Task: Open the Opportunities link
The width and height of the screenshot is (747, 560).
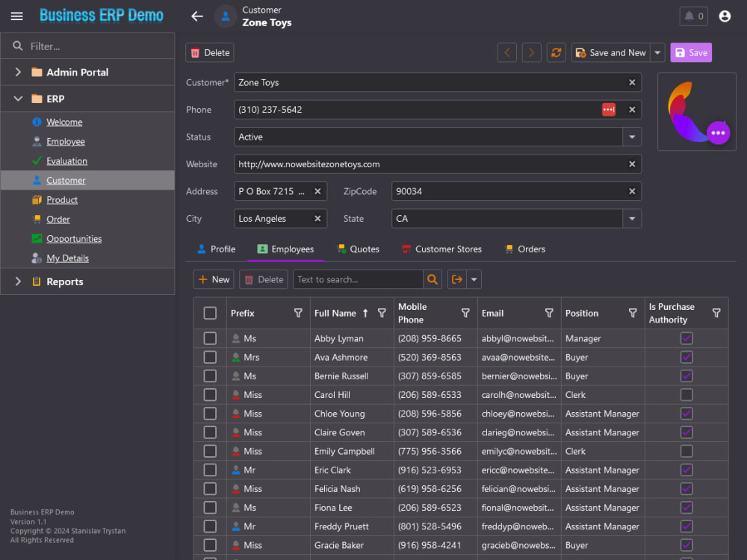Action: [x=74, y=239]
